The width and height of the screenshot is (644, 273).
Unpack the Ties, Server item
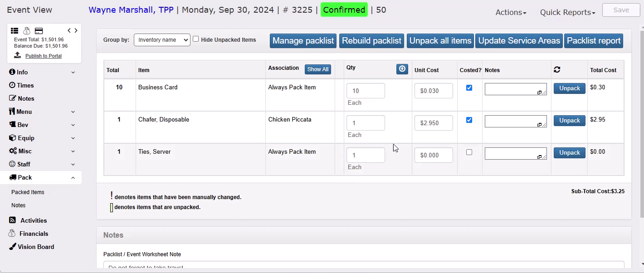click(x=570, y=153)
